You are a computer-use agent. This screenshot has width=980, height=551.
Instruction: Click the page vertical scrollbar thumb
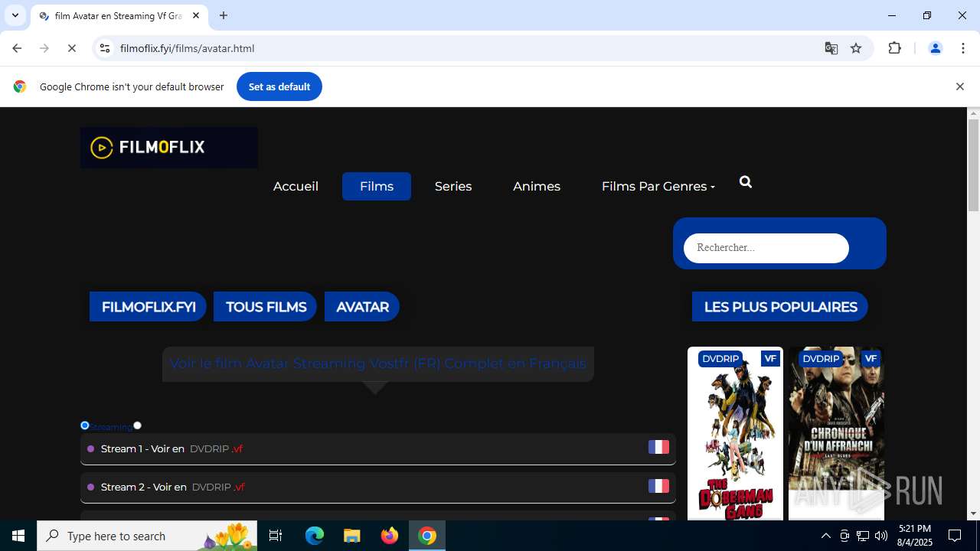coord(974,165)
